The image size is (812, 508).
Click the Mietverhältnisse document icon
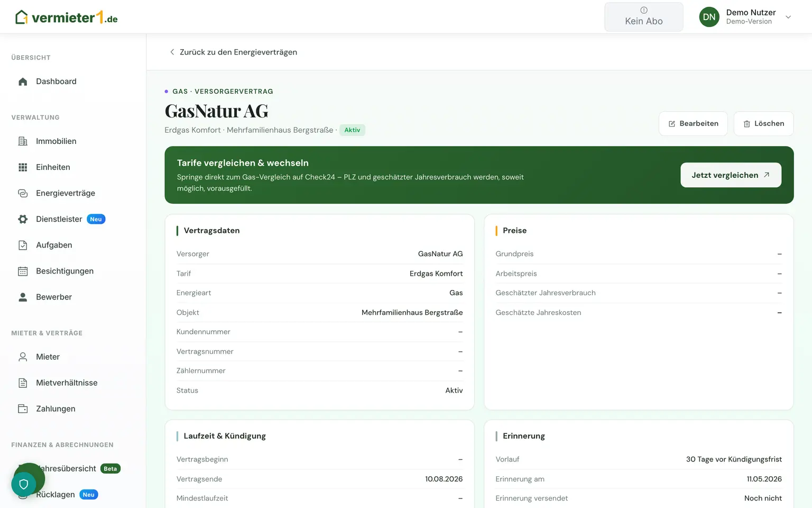click(23, 383)
